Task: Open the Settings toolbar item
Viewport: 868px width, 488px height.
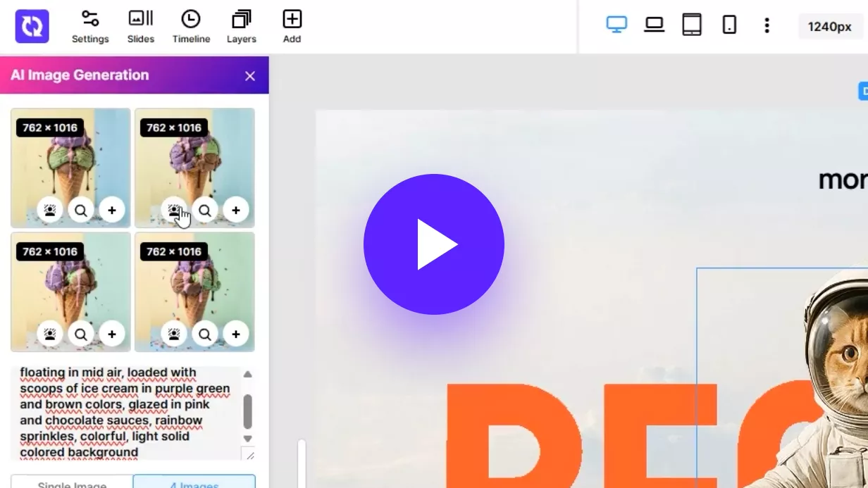Action: pyautogui.click(x=90, y=27)
